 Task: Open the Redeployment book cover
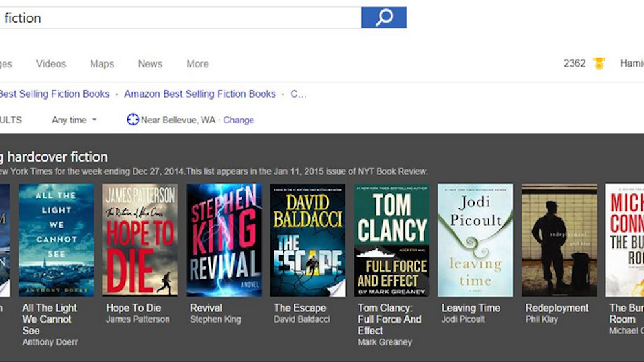(x=559, y=240)
